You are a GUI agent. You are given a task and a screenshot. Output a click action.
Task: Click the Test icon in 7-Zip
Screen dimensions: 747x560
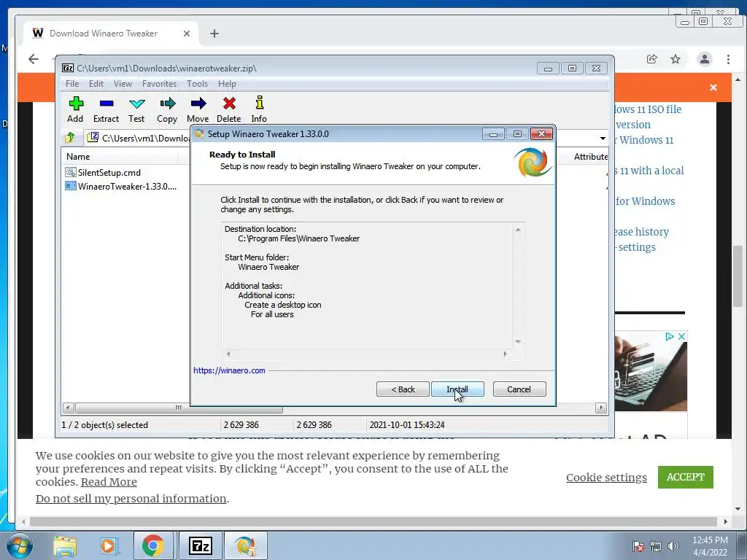point(136,109)
